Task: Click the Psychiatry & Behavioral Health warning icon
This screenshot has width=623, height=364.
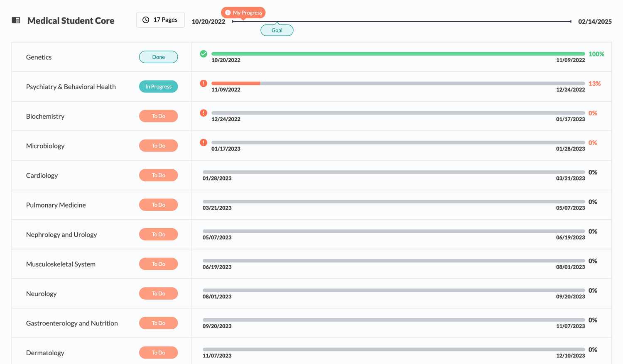Action: (204, 83)
